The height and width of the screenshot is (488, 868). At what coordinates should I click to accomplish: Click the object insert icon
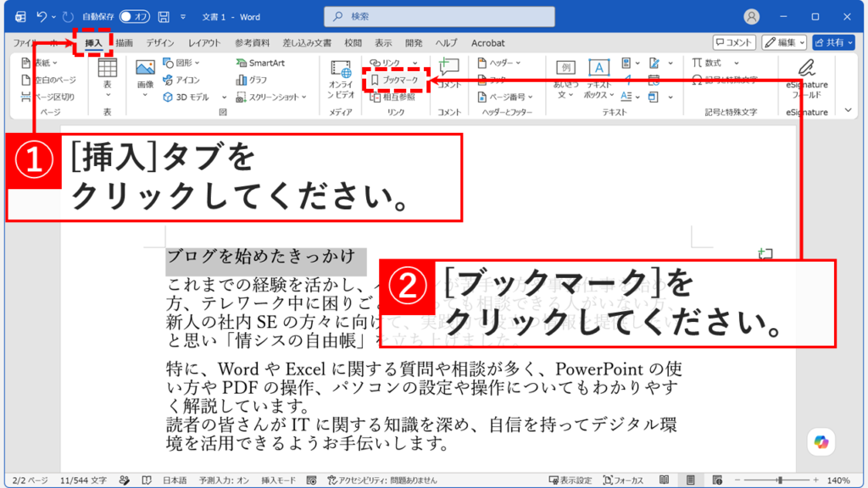[654, 97]
